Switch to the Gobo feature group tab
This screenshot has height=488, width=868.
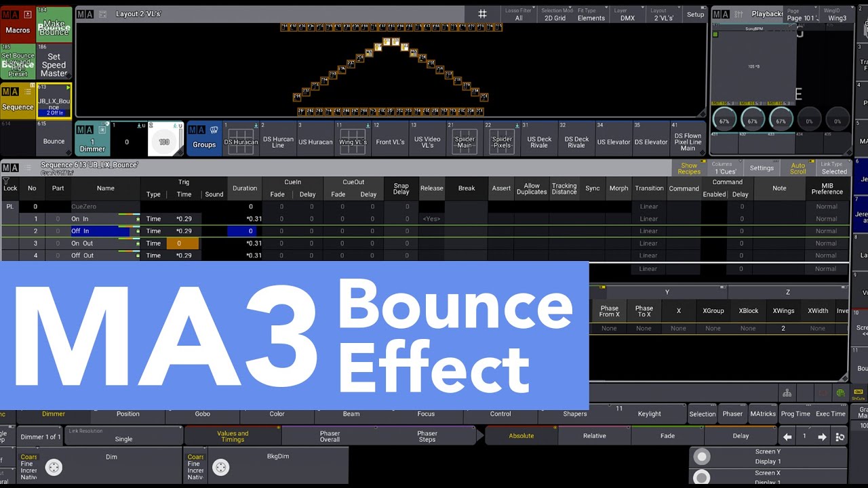tap(202, 413)
